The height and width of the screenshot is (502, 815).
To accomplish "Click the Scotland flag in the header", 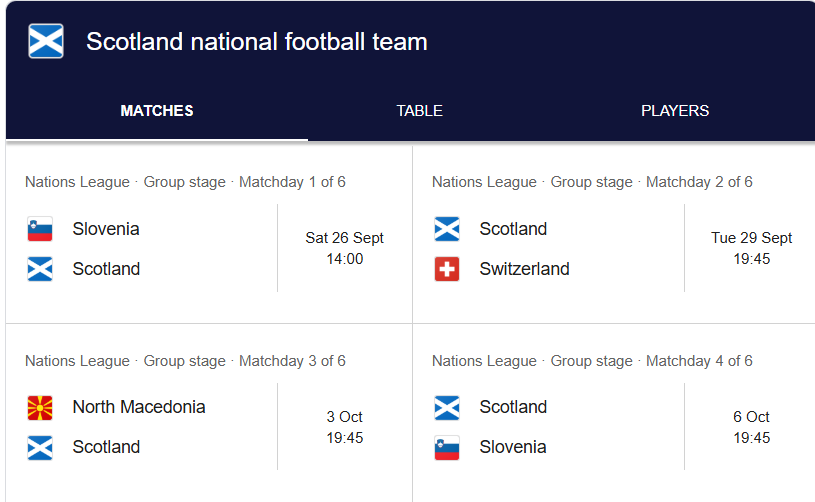I will point(46,41).
